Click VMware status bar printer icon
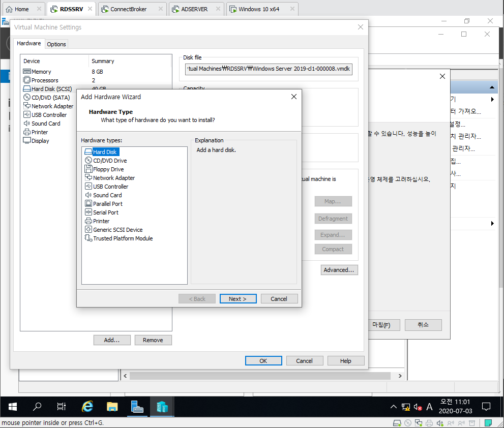This screenshot has width=504, height=428. (x=429, y=423)
